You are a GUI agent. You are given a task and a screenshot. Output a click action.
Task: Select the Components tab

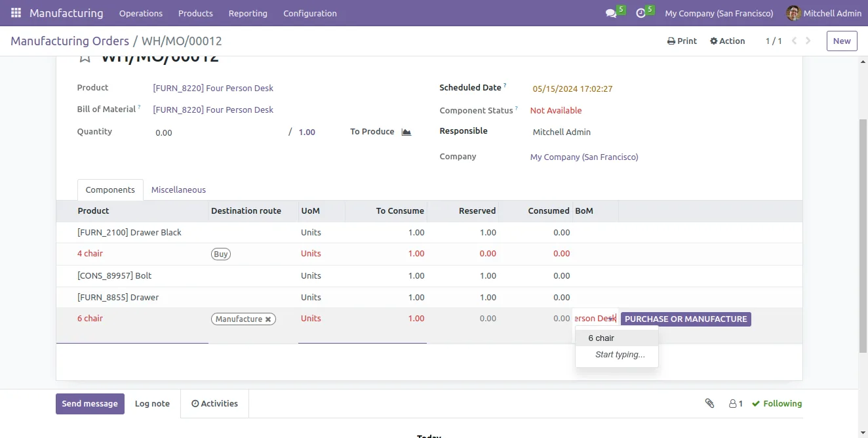(x=110, y=189)
